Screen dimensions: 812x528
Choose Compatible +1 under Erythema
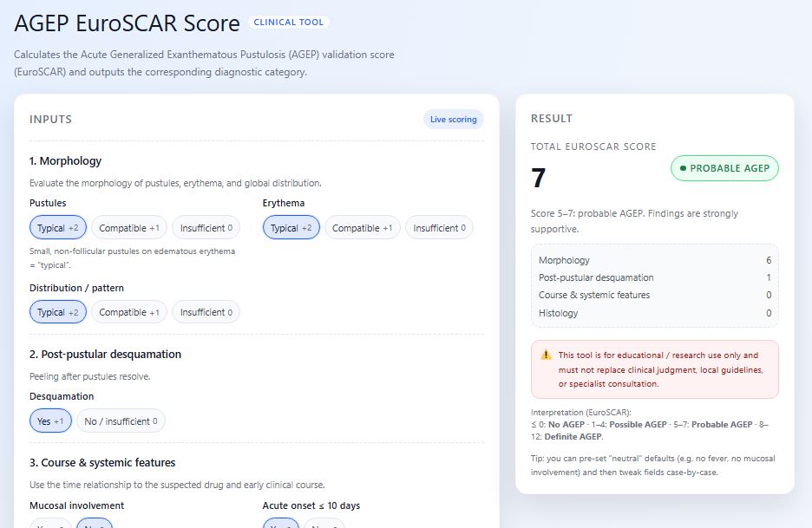363,228
